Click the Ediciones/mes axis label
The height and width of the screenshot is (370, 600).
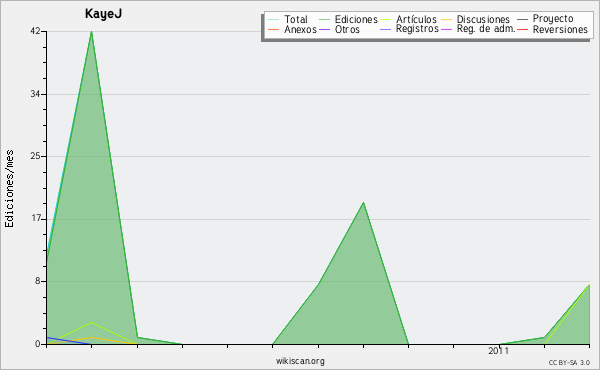point(9,189)
